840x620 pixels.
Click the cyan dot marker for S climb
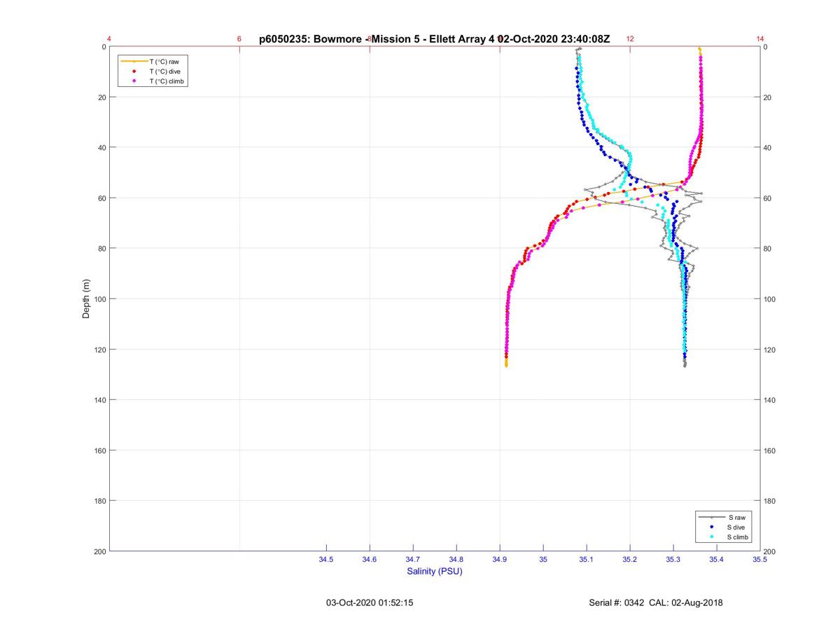point(711,537)
